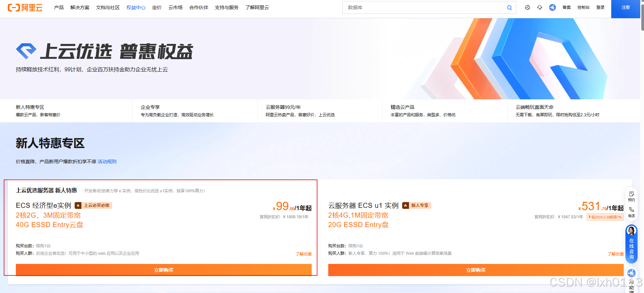This screenshot has width=644, height=293.
Task: Click the 登录 login link
Action: click(x=600, y=7)
